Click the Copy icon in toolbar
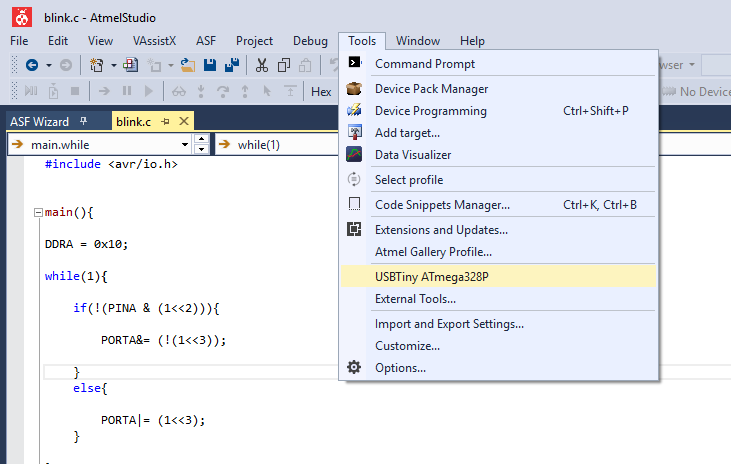This screenshot has height=464, width=731. 283,65
